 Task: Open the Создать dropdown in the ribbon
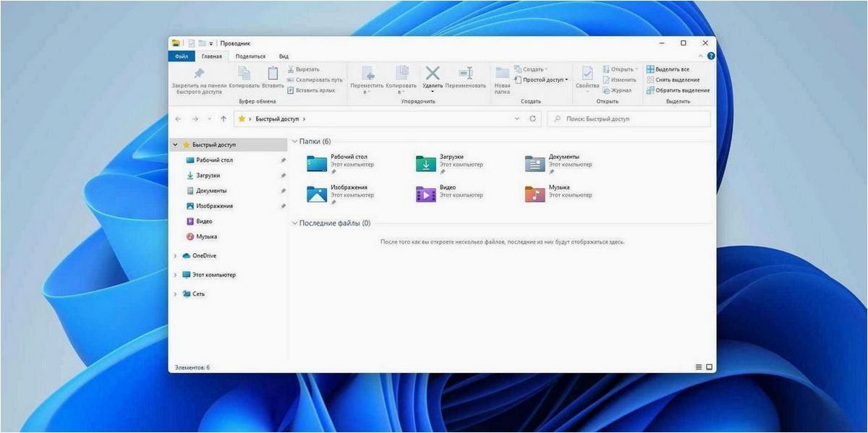[x=531, y=69]
